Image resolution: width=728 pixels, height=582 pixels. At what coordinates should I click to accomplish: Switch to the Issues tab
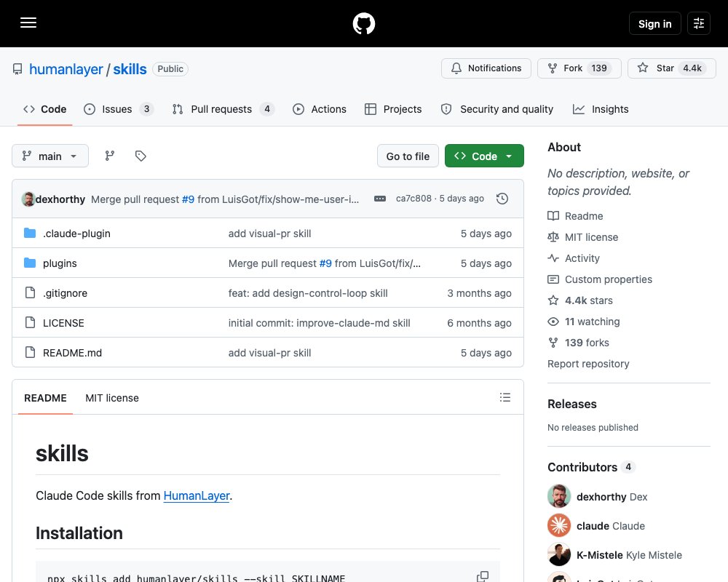pos(119,109)
